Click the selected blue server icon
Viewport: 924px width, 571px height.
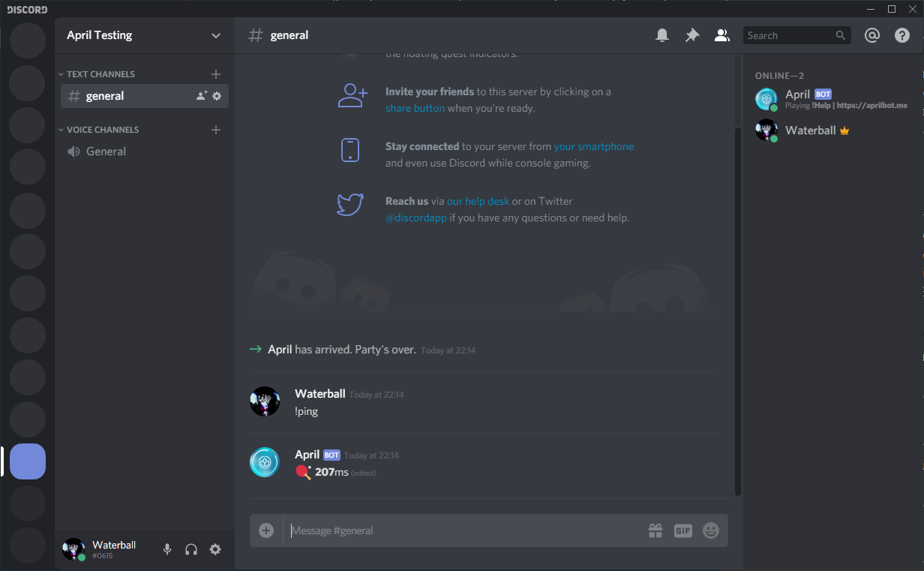point(28,461)
